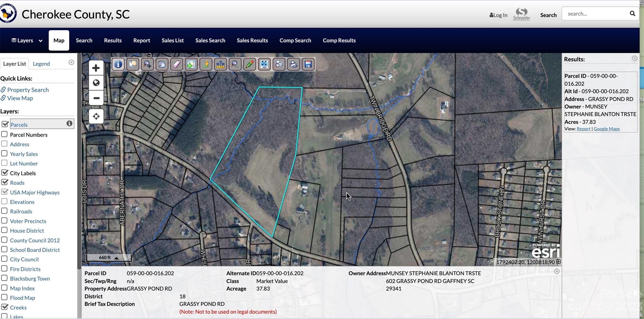This screenshot has height=319, width=644.
Task: Choose the measure ruler tool
Action: tap(221, 64)
